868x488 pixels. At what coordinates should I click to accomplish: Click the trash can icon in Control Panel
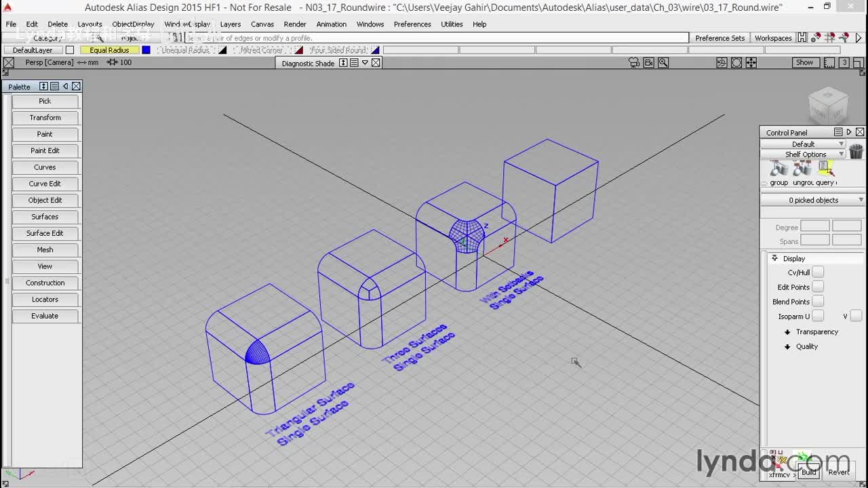856,150
